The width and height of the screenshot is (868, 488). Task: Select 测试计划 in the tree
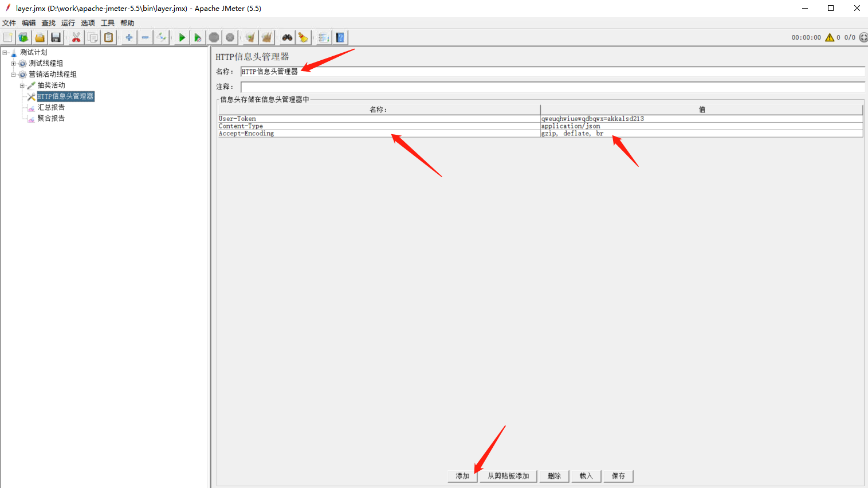pos(34,52)
